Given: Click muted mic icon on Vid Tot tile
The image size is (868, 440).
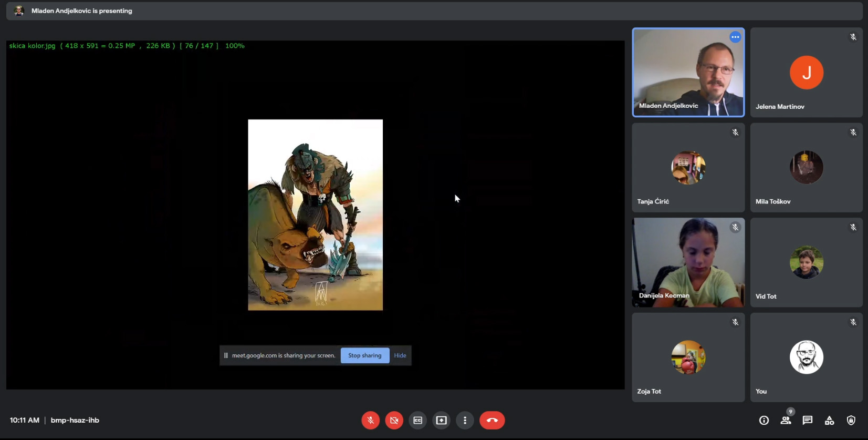Looking at the screenshot, I should [x=853, y=227].
